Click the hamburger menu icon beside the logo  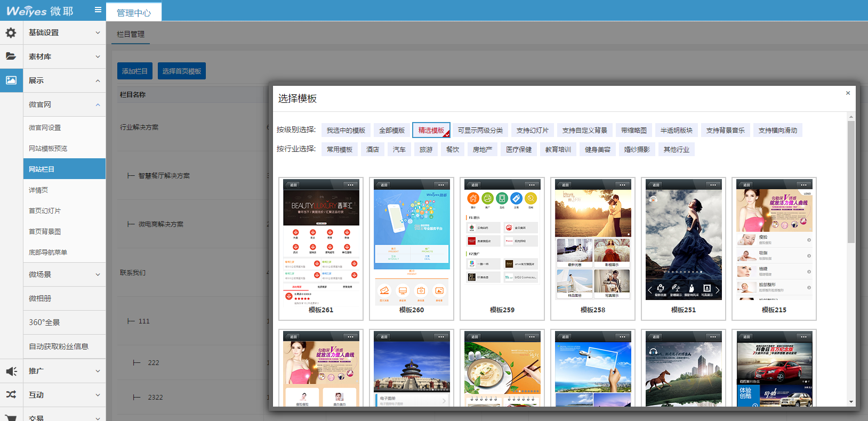98,10
